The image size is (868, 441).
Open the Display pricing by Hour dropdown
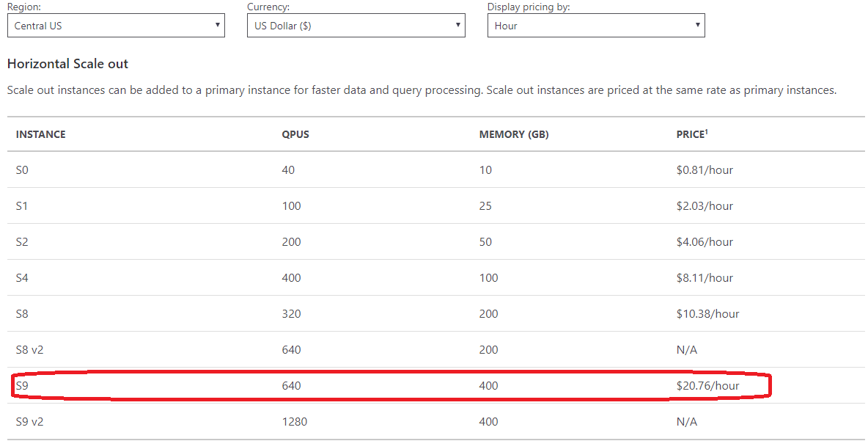point(596,26)
